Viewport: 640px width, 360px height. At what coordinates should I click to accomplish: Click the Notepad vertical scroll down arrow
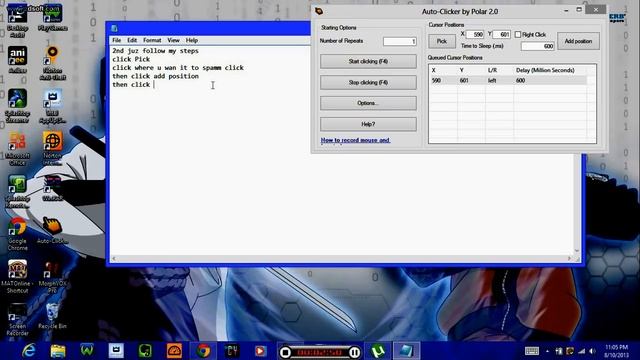(577, 251)
